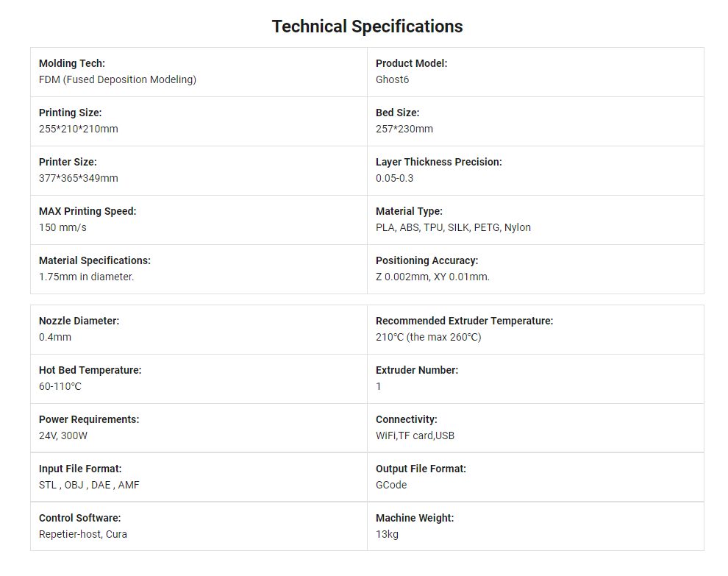The width and height of the screenshot is (728, 576).
Task: Click the Extruder Number label
Action: [417, 370]
